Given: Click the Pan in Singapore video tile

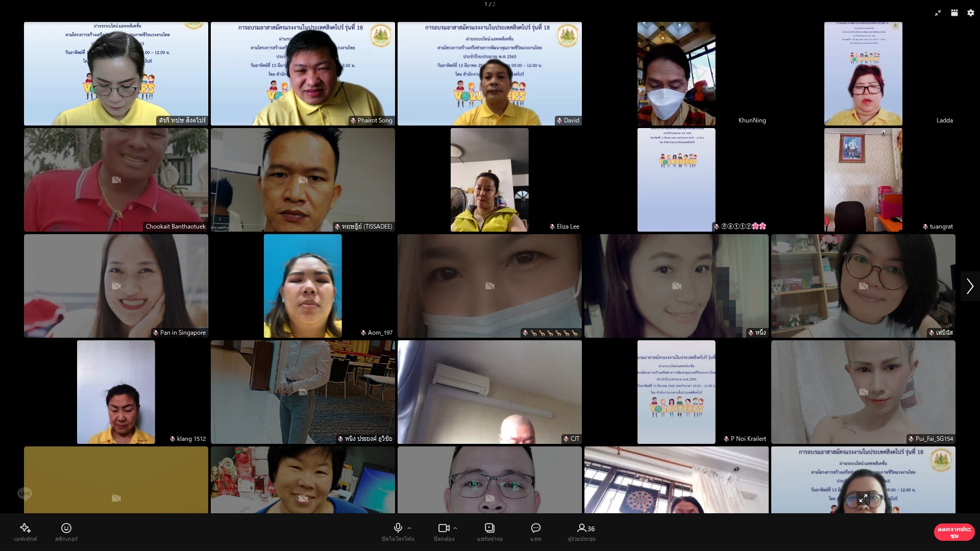Looking at the screenshot, I should click(116, 286).
